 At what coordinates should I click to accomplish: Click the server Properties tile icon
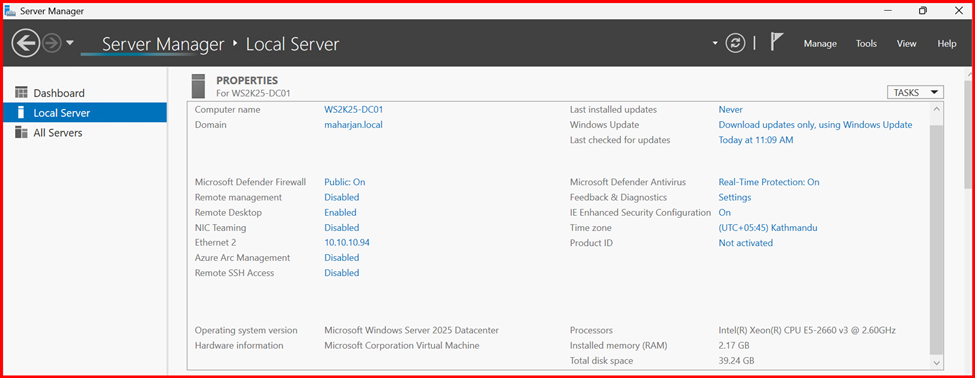click(198, 86)
